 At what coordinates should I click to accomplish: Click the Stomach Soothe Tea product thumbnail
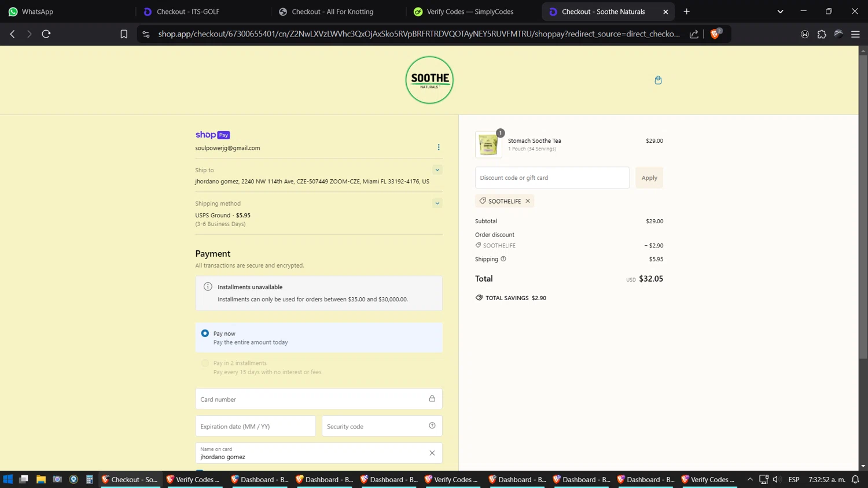coord(488,145)
